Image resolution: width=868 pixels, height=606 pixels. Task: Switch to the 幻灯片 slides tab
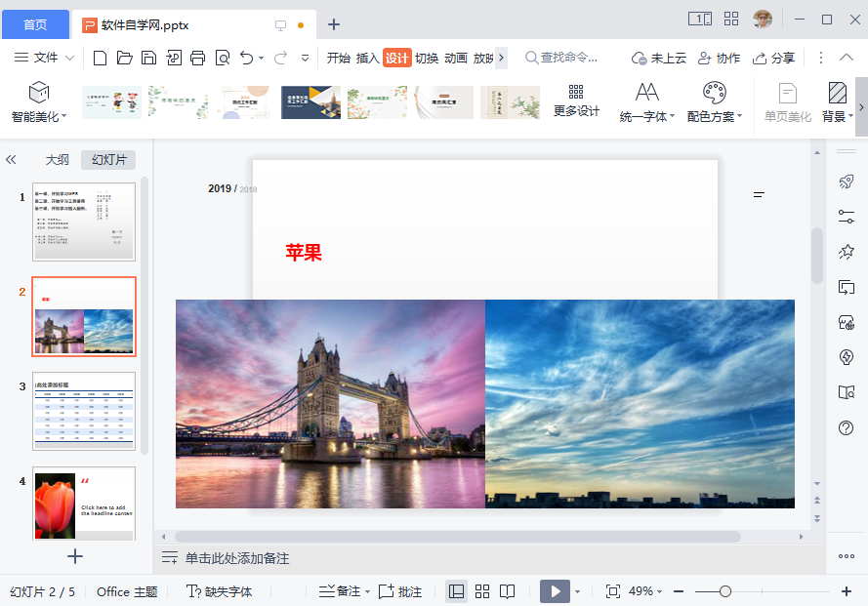tap(109, 160)
